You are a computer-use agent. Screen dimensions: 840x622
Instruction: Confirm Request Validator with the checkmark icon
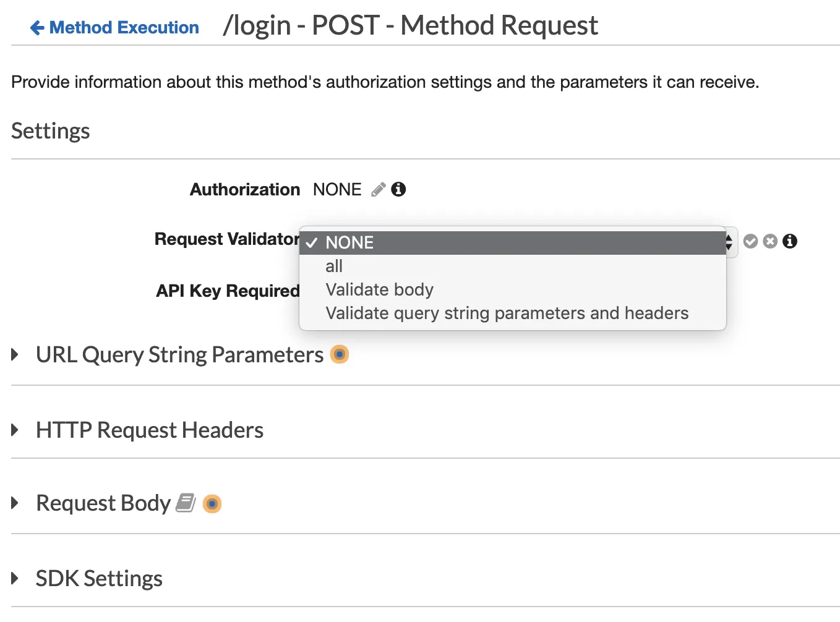click(750, 241)
